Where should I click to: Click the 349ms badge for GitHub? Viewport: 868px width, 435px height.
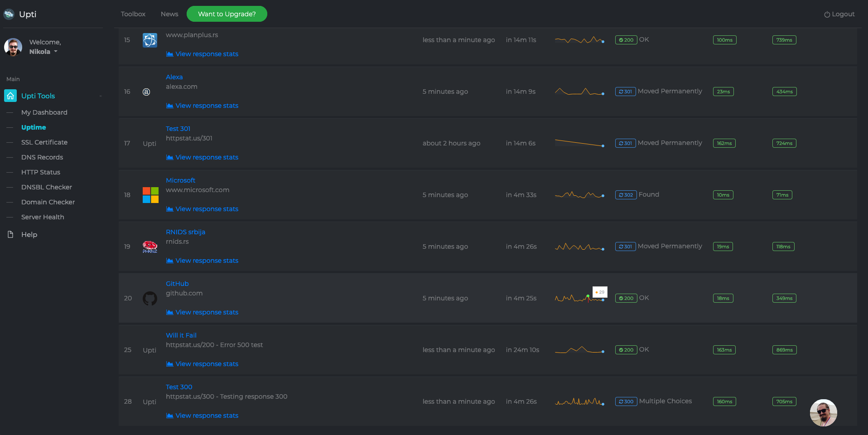pyautogui.click(x=784, y=298)
